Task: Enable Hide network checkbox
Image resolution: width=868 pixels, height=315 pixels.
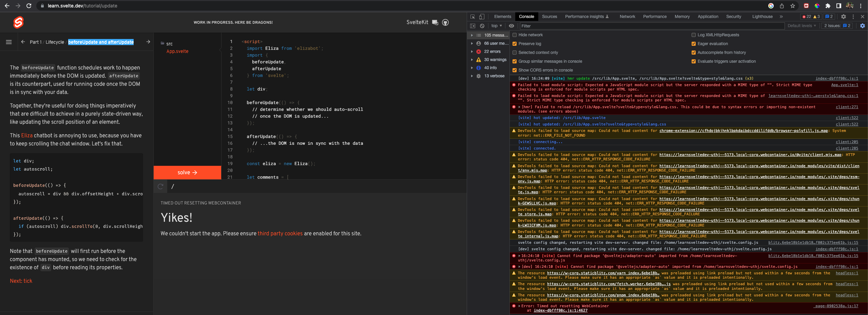Action: (x=515, y=35)
